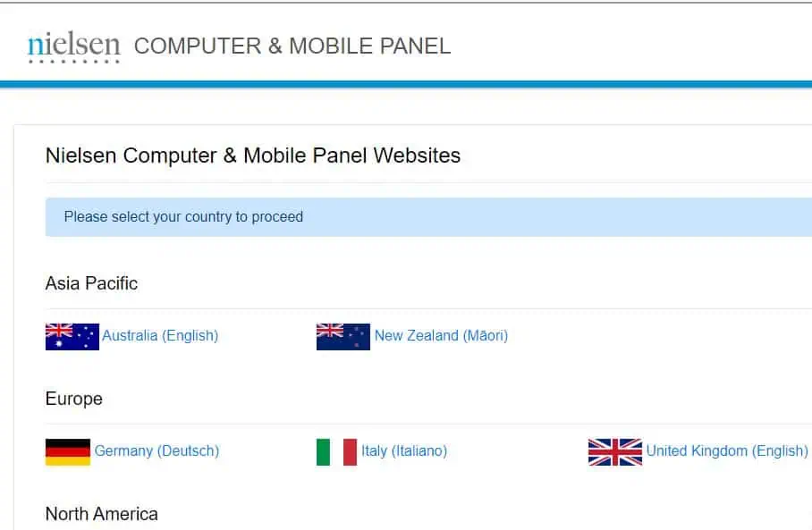Screen dimensions: 812x530
Task: Select the United Kingdom (English) link
Action: 727,450
